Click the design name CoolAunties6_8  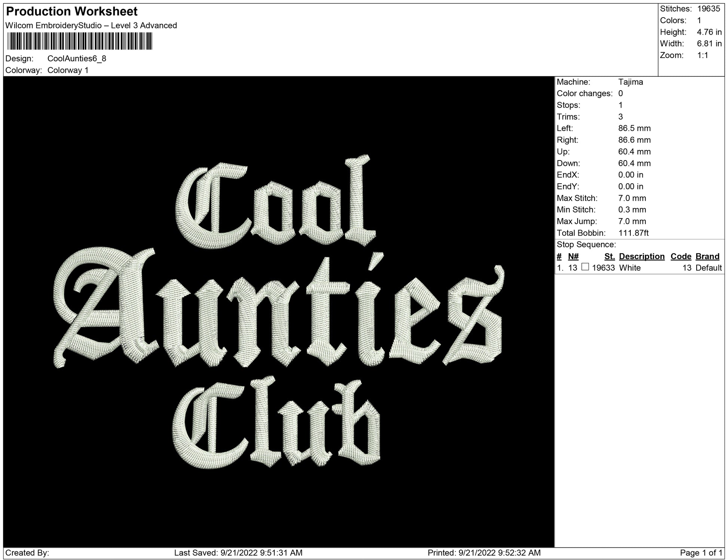[77, 59]
